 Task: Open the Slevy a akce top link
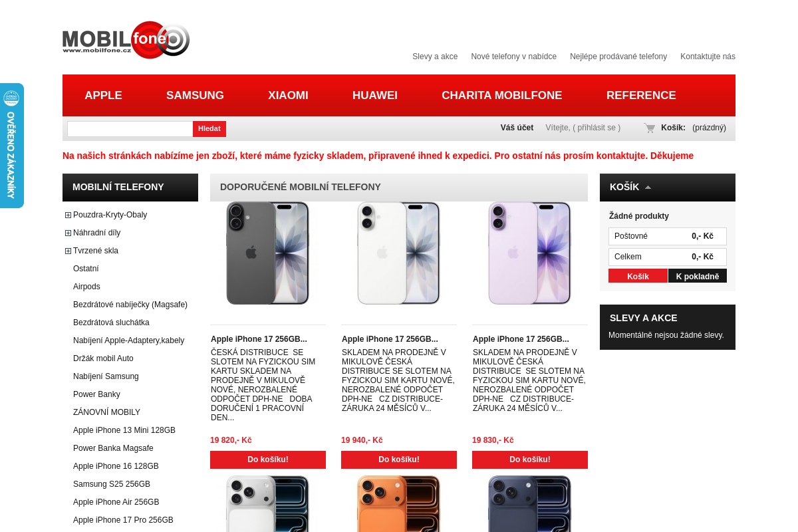435,57
